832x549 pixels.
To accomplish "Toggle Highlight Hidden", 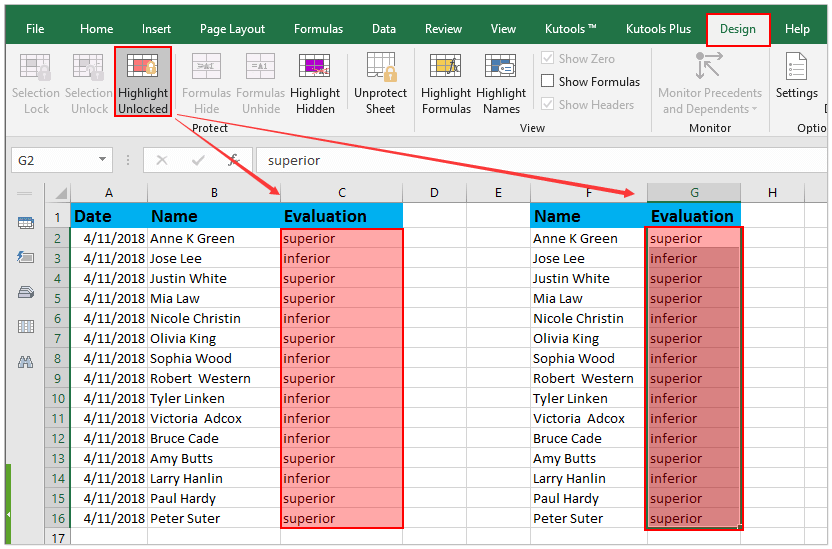I will (x=315, y=84).
